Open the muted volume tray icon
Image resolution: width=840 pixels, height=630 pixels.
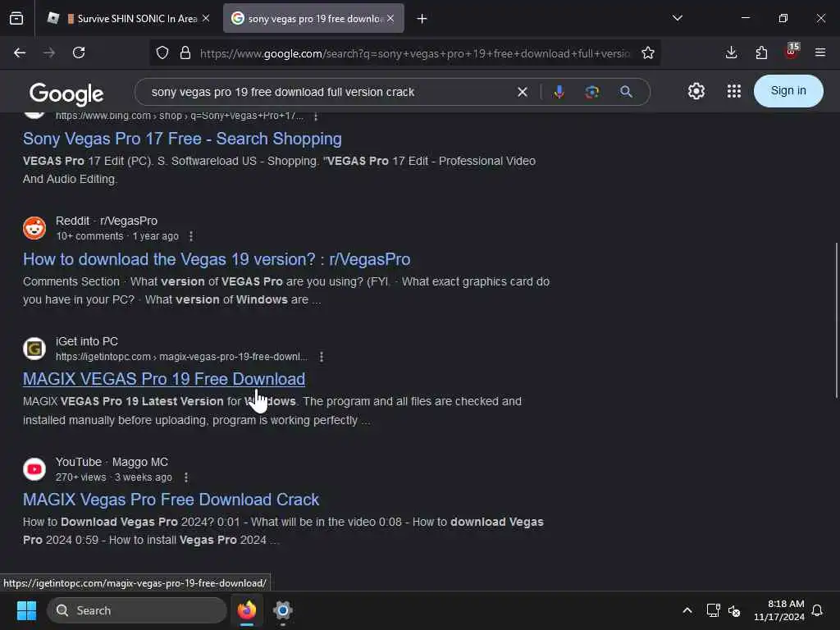click(x=734, y=610)
